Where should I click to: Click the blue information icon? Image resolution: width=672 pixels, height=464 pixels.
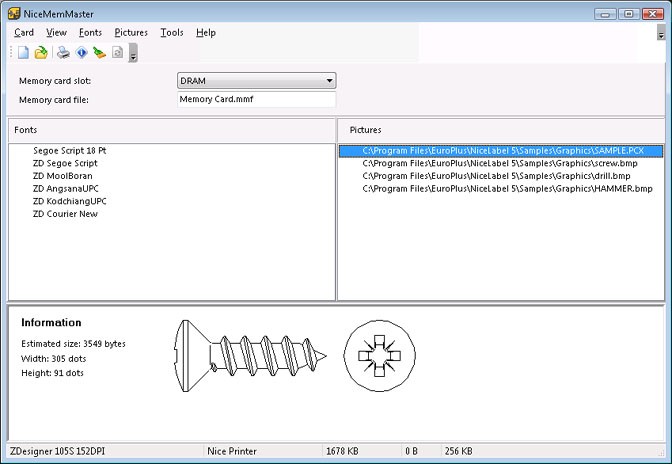click(81, 53)
